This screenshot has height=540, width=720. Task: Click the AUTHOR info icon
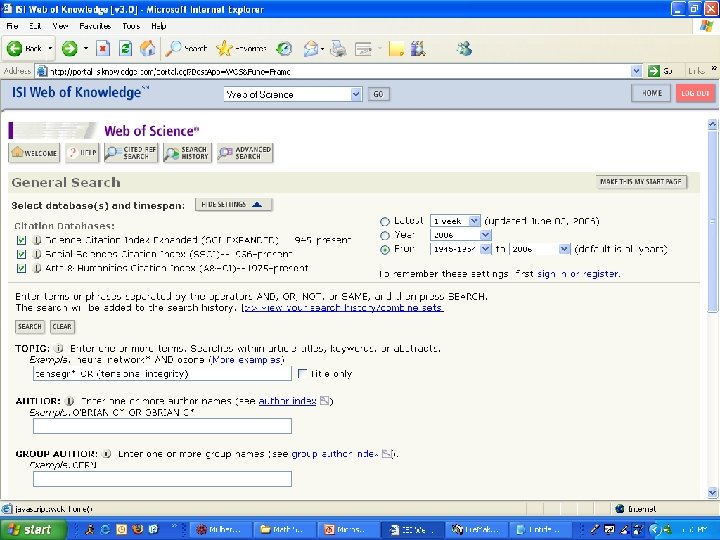[x=69, y=401]
